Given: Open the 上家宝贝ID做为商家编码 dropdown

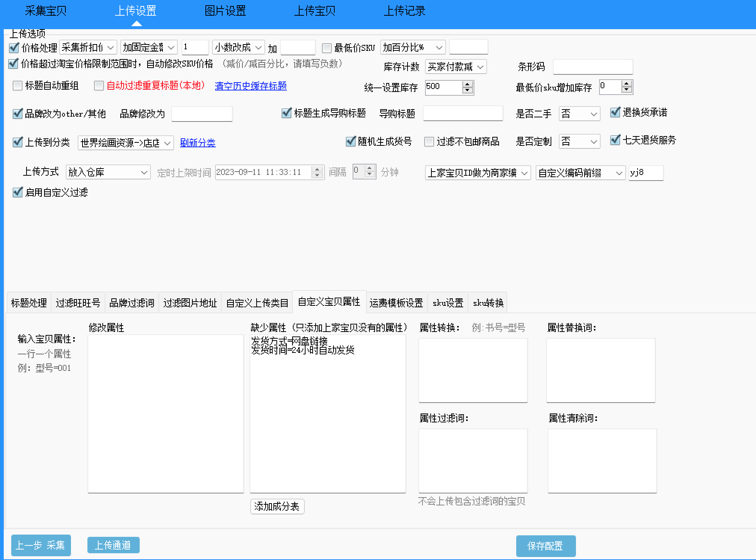Looking at the screenshot, I should click(x=478, y=173).
